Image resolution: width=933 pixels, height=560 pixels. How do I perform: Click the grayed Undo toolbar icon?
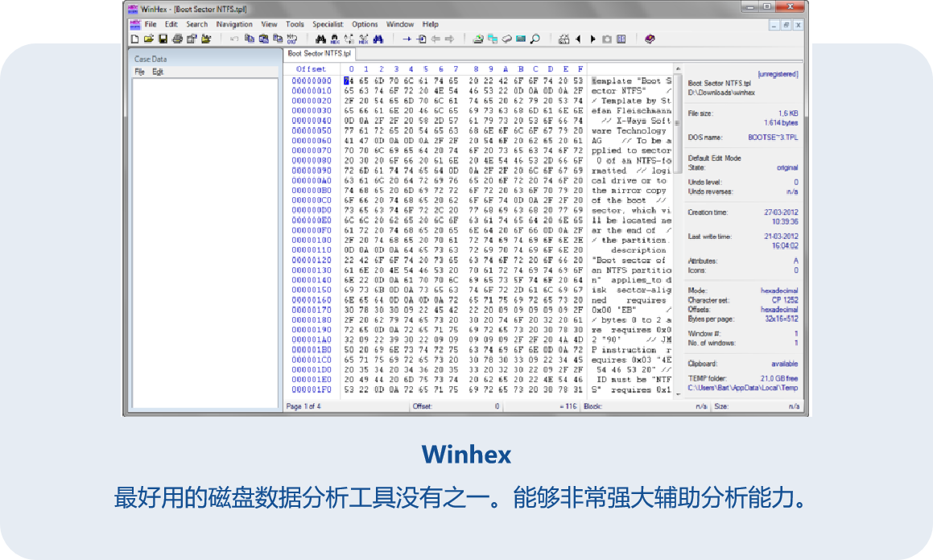234,39
